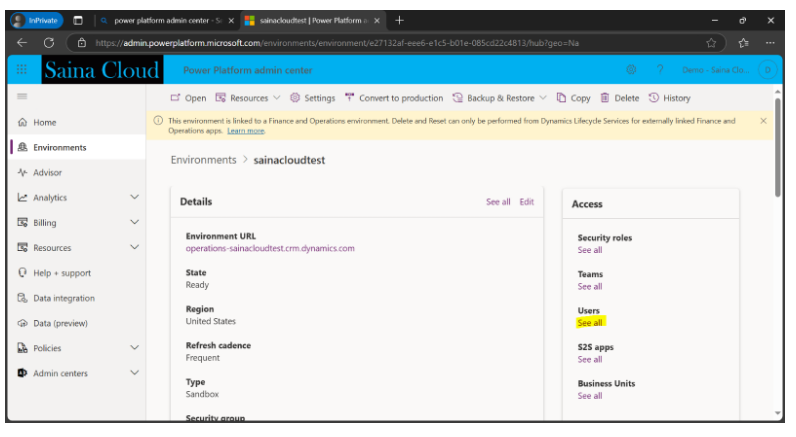The height and width of the screenshot is (437, 796).
Task: Add page to favorites star icon
Action: tap(711, 43)
